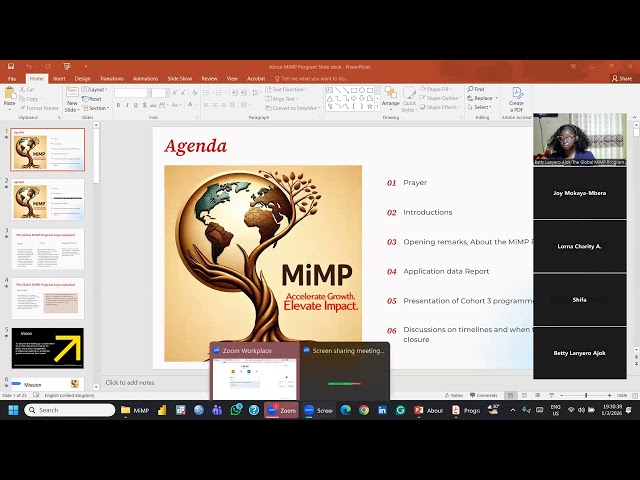The width and height of the screenshot is (640, 480).
Task: Click Find in Editing group
Action: point(476,89)
